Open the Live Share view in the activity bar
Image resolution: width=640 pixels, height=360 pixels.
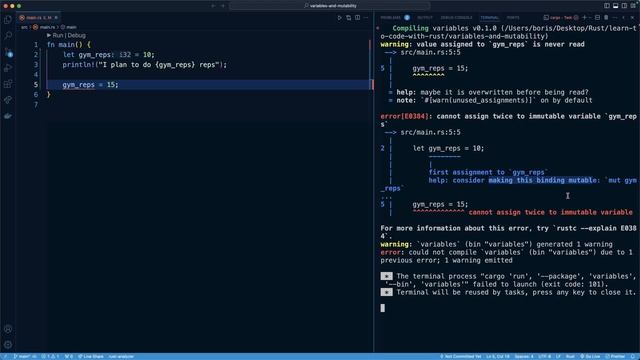[8, 100]
